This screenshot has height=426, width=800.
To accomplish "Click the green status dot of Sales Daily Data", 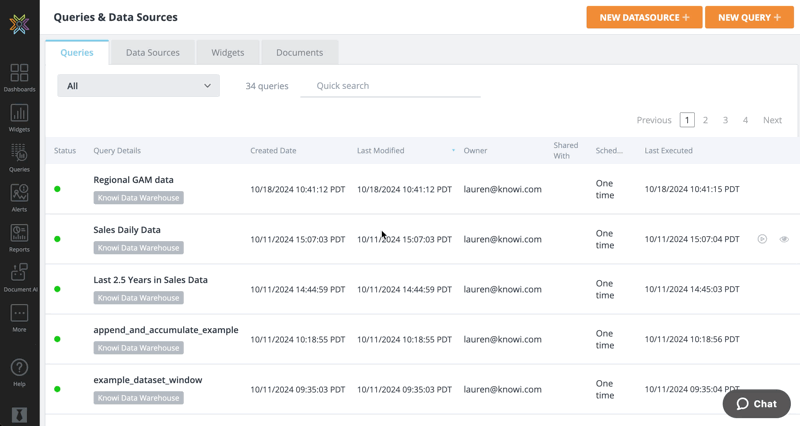I will 57,239.
